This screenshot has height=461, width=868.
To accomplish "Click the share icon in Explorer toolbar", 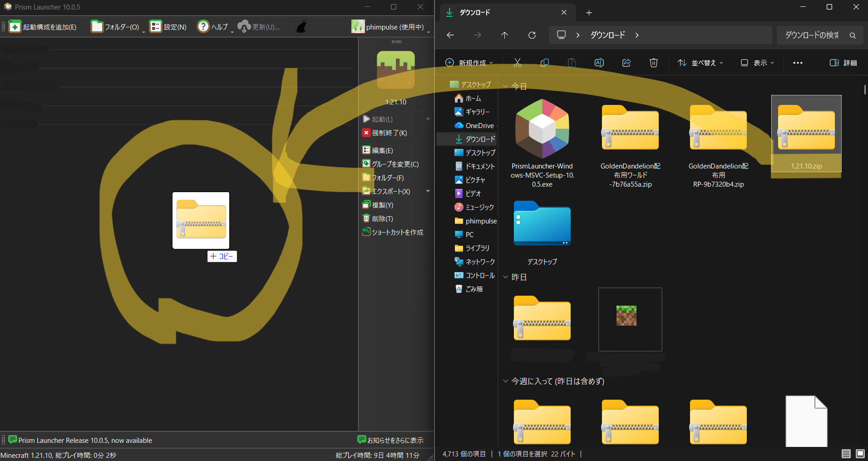I will [626, 63].
